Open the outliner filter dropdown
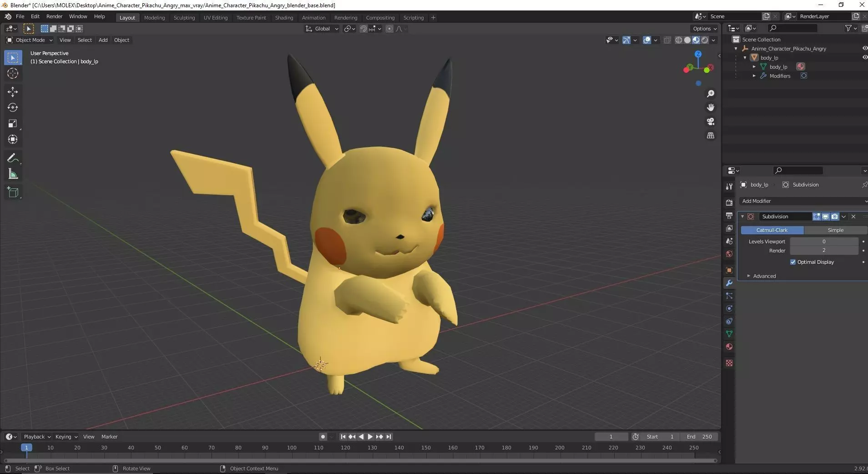The width and height of the screenshot is (868, 474). click(851, 28)
